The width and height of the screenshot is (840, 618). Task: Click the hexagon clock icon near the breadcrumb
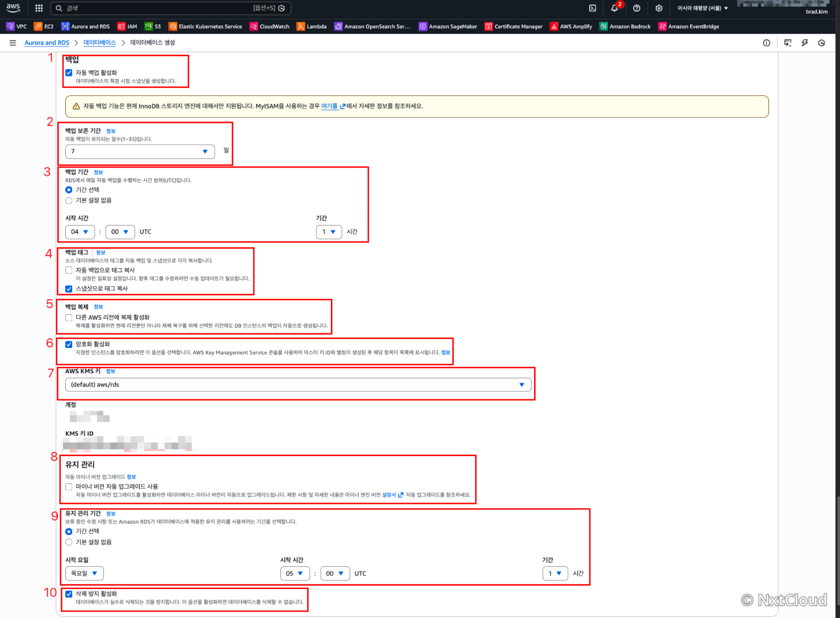coord(821,43)
